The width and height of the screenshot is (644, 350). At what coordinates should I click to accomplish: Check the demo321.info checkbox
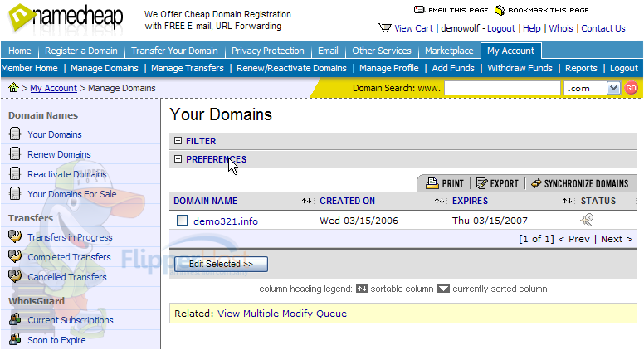[182, 221]
